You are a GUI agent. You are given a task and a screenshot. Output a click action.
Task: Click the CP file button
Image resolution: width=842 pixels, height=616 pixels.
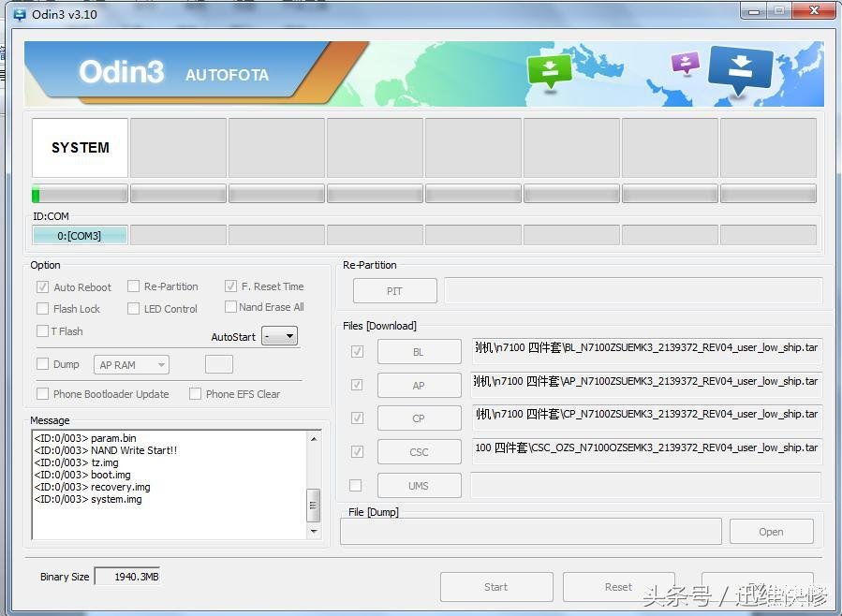[x=420, y=418]
